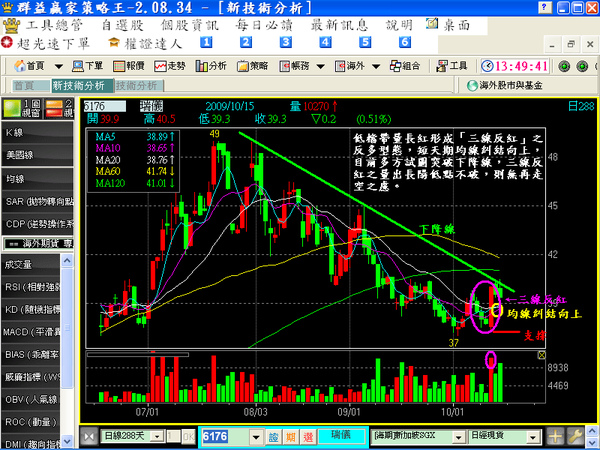Image resolution: width=600 pixels, height=450 pixels.
Task: Select 成交量 volume indicator
Action: pyautogui.click(x=31, y=264)
